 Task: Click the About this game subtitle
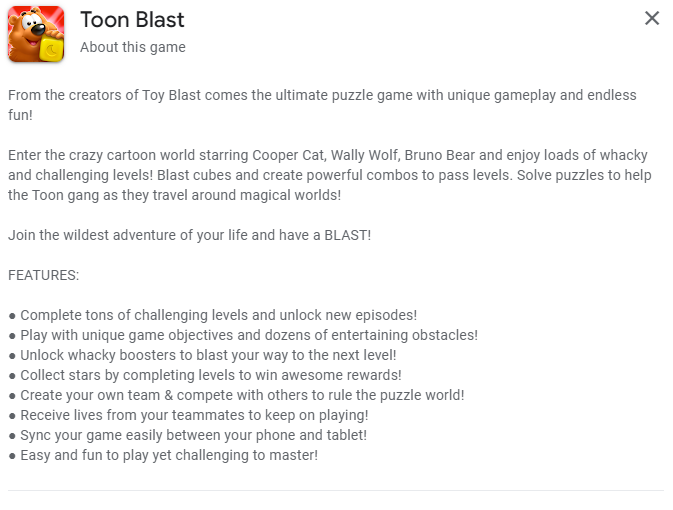(133, 47)
